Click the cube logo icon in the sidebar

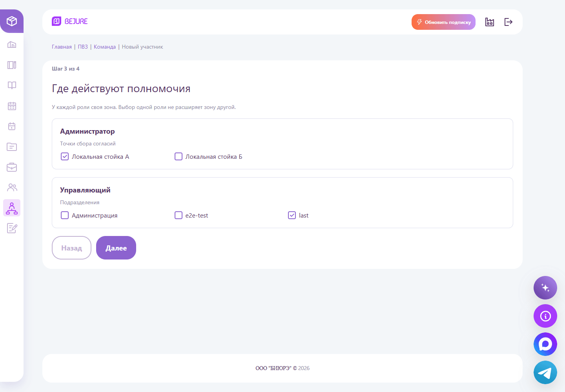pos(12,21)
